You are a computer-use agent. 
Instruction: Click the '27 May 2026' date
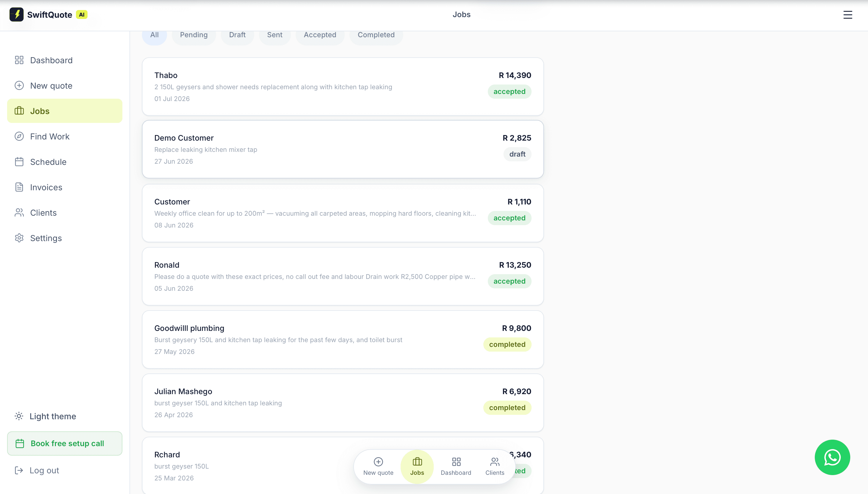click(x=174, y=352)
